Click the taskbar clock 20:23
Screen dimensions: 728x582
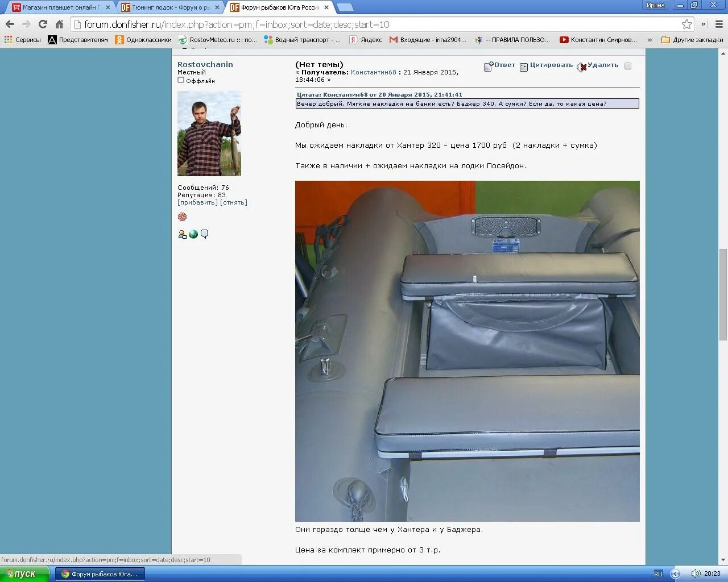point(712,574)
